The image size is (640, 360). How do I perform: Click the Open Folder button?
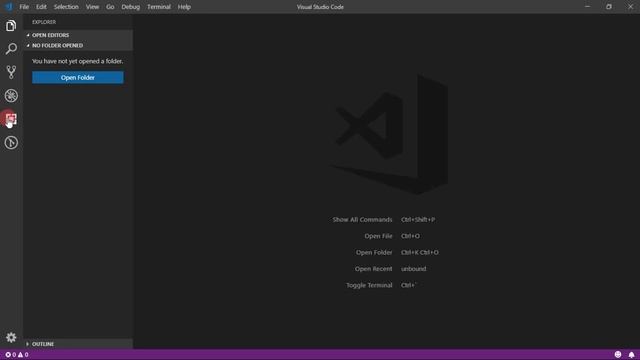78,78
